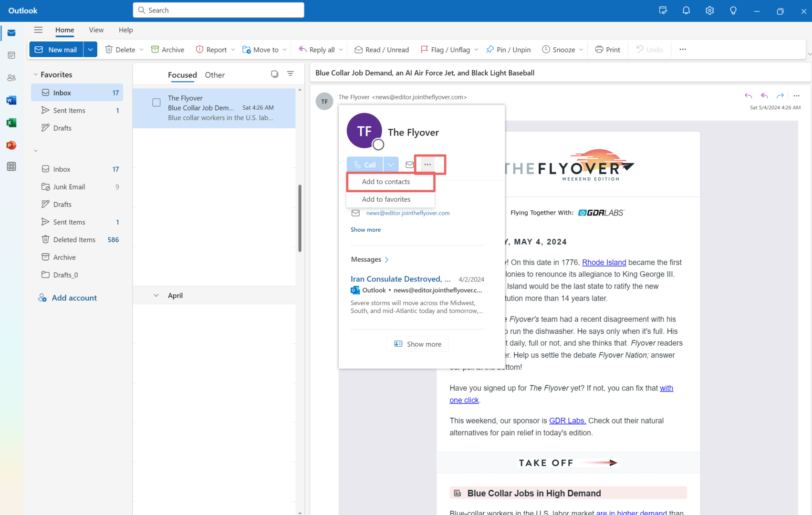Open the Rhode Island hyperlink
The image size is (812, 515).
(604, 262)
